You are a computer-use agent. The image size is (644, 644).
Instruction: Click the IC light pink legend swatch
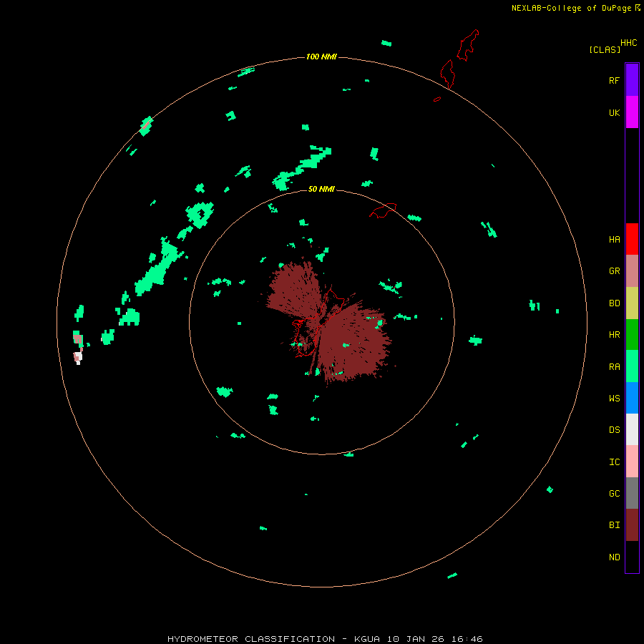pyautogui.click(x=632, y=462)
